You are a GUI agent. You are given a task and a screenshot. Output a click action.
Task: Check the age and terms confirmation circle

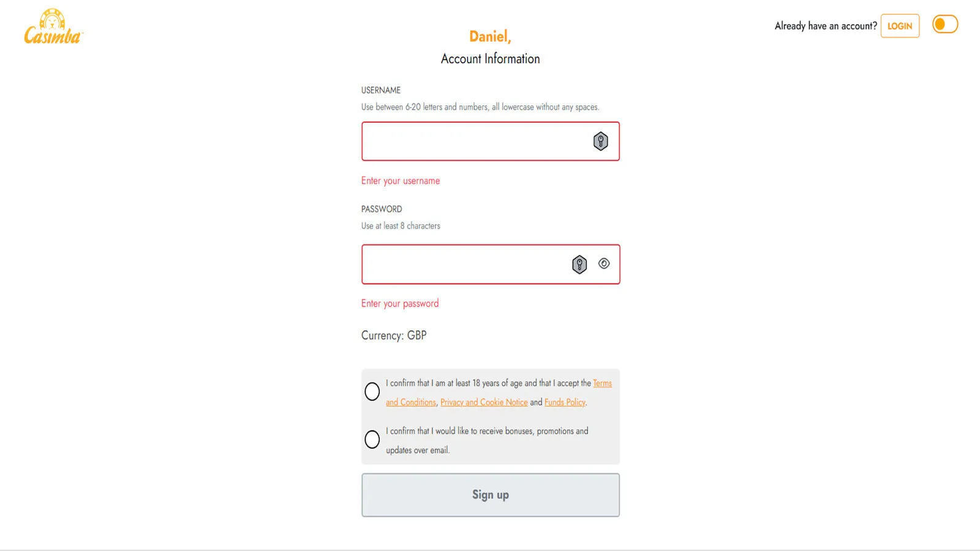click(372, 391)
